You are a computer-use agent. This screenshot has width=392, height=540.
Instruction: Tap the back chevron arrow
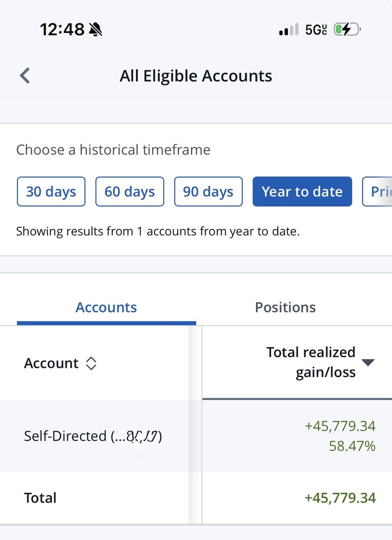click(25, 76)
